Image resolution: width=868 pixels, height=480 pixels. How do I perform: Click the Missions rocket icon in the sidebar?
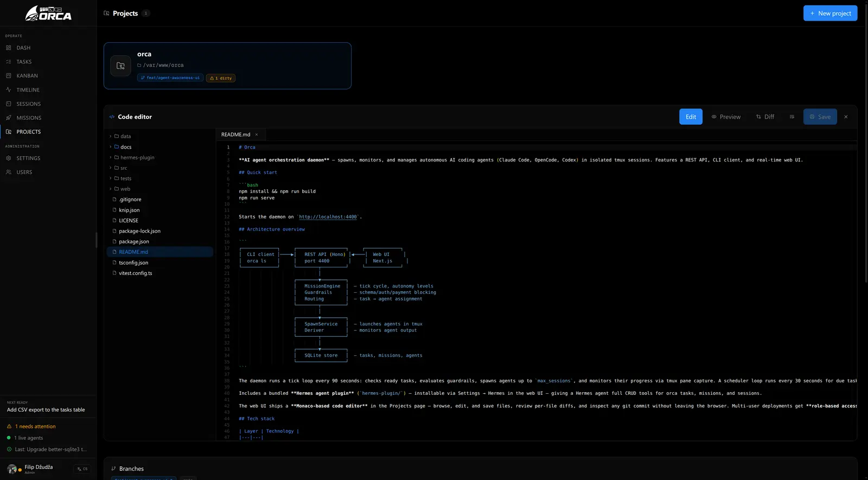[x=9, y=118]
